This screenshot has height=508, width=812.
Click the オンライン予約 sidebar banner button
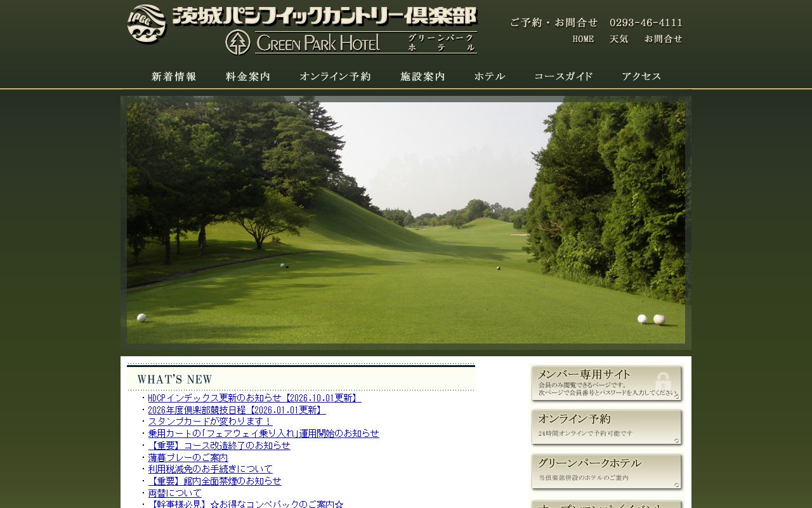tap(607, 428)
